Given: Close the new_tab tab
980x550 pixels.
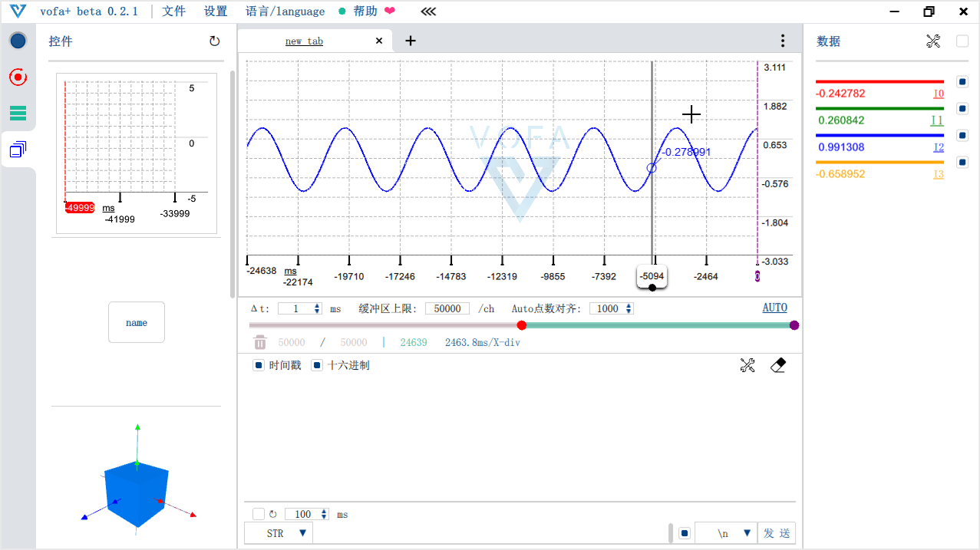Looking at the screenshot, I should (x=379, y=41).
